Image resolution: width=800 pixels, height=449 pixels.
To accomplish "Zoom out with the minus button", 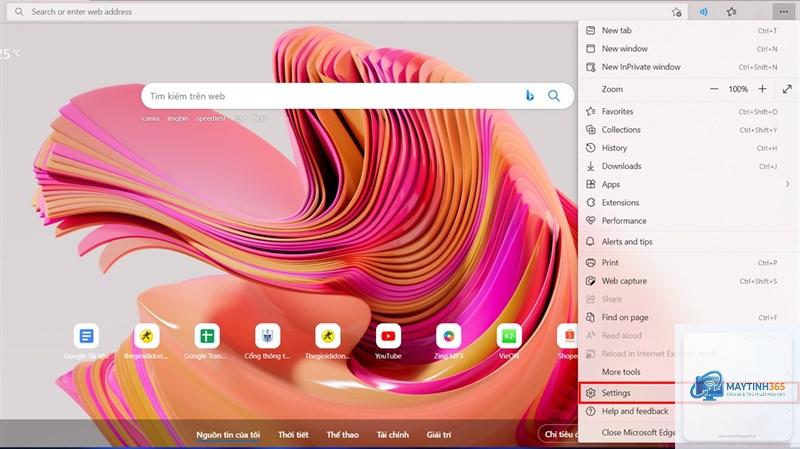I will point(714,89).
